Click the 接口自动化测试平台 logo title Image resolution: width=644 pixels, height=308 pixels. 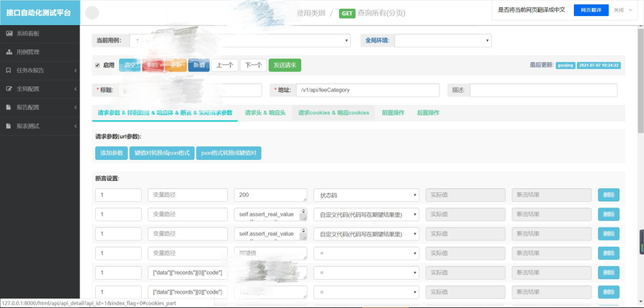(x=39, y=13)
